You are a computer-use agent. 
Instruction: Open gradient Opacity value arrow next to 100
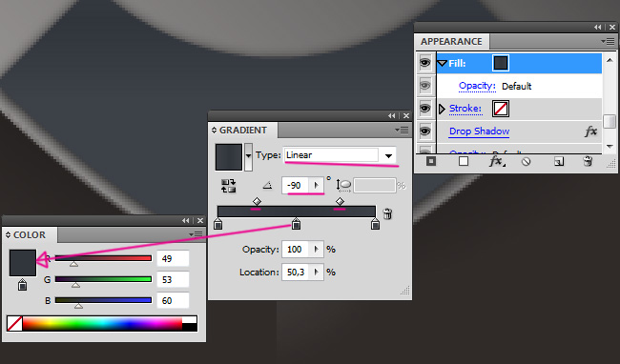click(x=316, y=249)
